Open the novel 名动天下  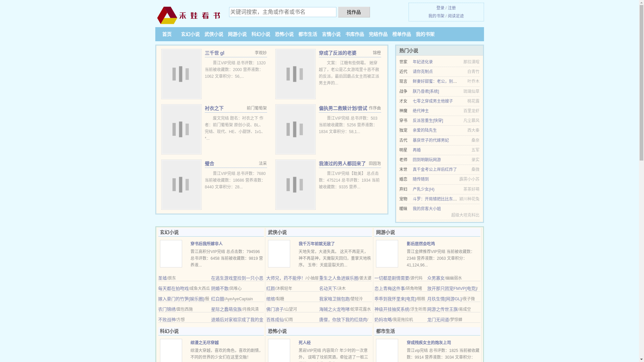click(328, 288)
